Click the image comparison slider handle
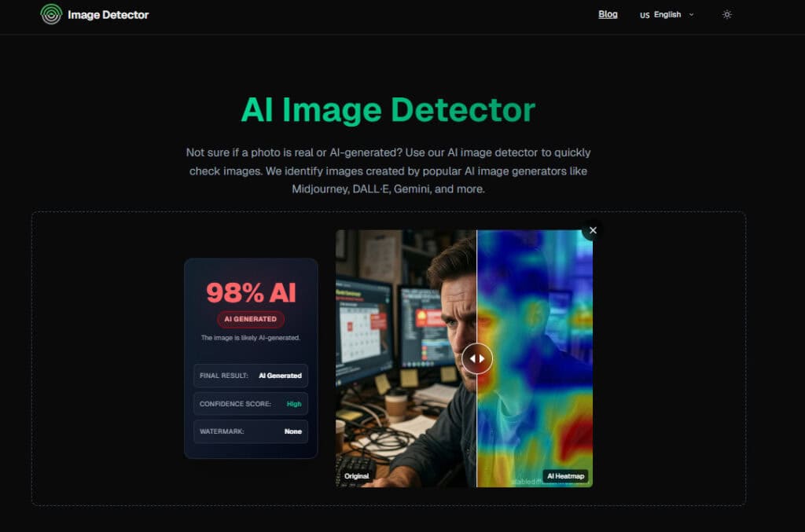Screen dimensions: 805x532 click(477, 358)
